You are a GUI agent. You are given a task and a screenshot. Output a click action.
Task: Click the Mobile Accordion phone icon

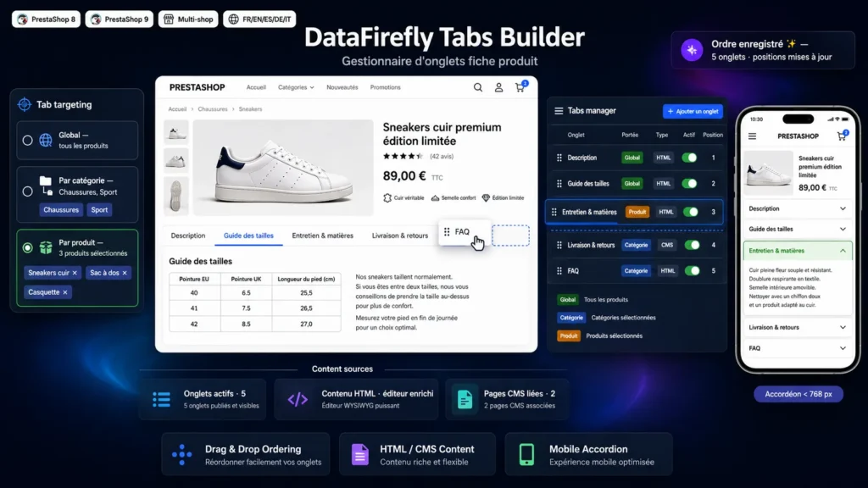coord(526,454)
